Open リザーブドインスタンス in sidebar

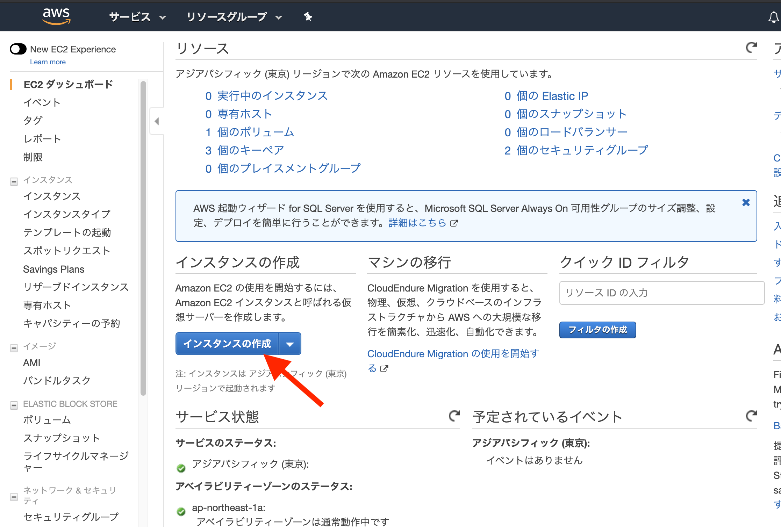pos(76,287)
